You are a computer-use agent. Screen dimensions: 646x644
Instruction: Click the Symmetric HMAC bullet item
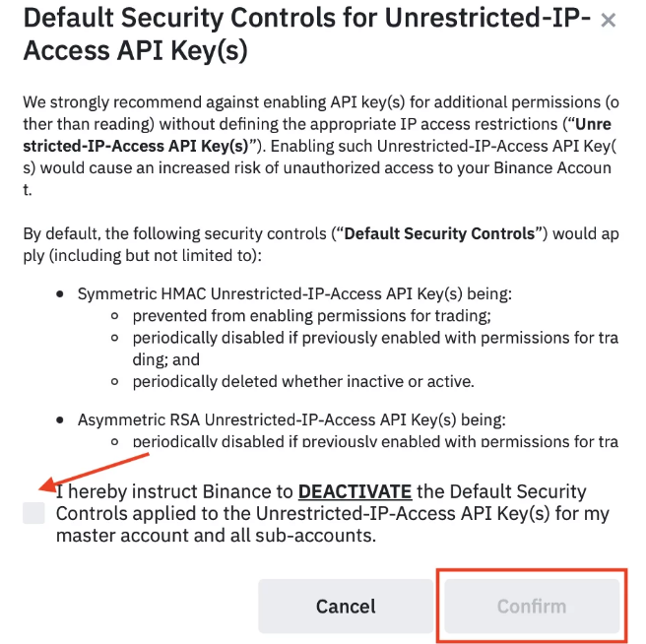click(294, 293)
